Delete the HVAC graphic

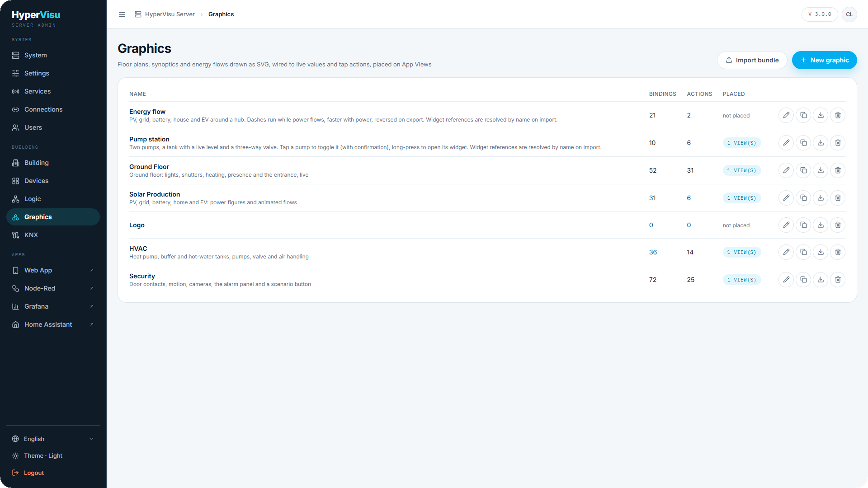(838, 252)
